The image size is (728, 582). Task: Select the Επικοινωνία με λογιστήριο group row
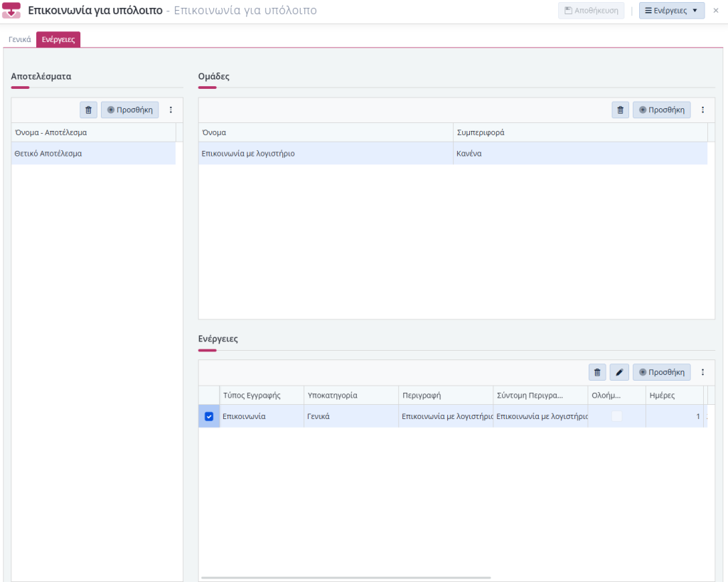pos(325,153)
